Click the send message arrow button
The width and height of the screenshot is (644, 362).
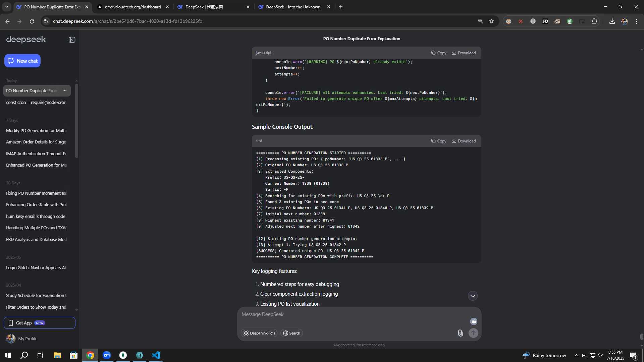tap(473, 333)
